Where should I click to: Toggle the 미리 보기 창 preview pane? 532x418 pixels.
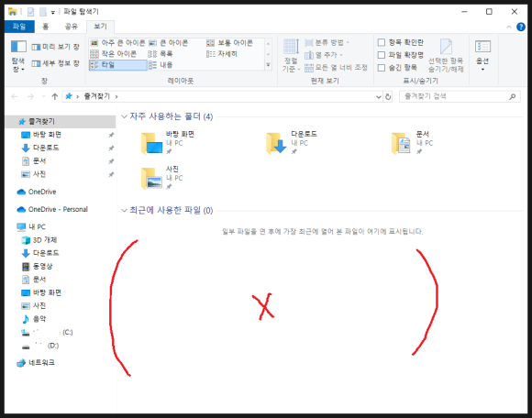coord(55,47)
